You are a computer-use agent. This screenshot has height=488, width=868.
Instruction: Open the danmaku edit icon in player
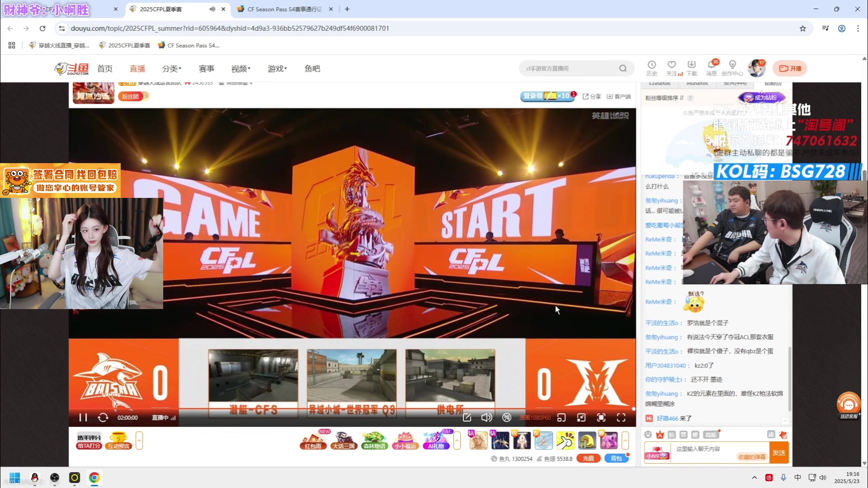(467, 418)
